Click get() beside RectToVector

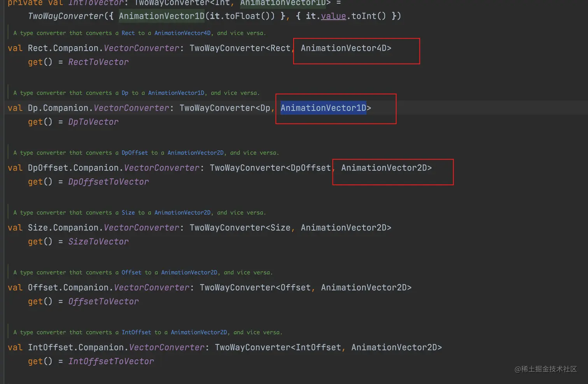tap(40, 62)
